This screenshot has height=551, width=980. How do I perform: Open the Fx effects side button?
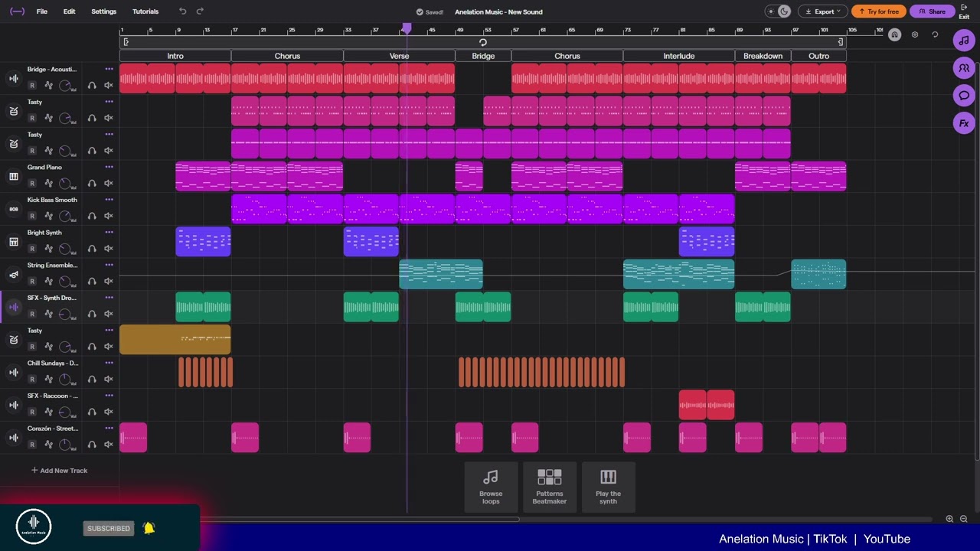coord(963,123)
